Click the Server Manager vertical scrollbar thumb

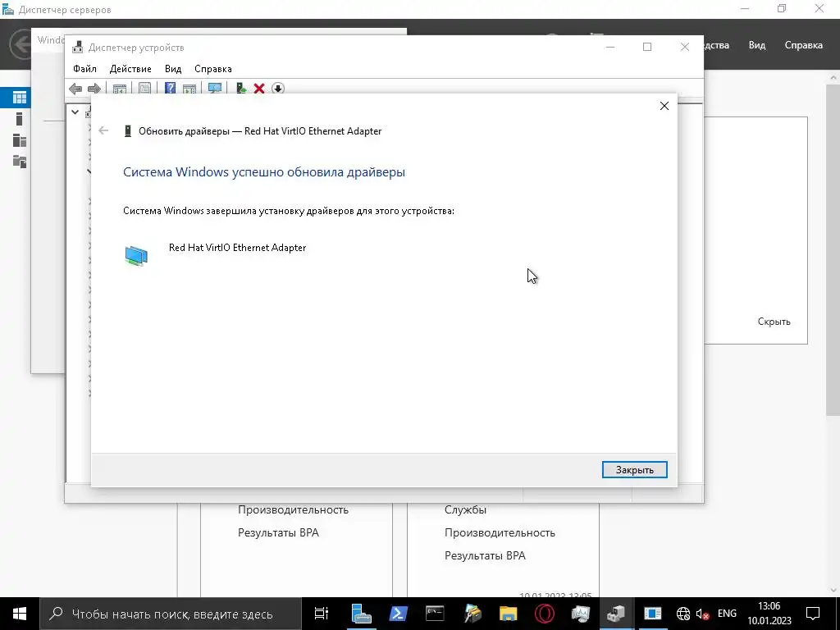tap(833, 249)
